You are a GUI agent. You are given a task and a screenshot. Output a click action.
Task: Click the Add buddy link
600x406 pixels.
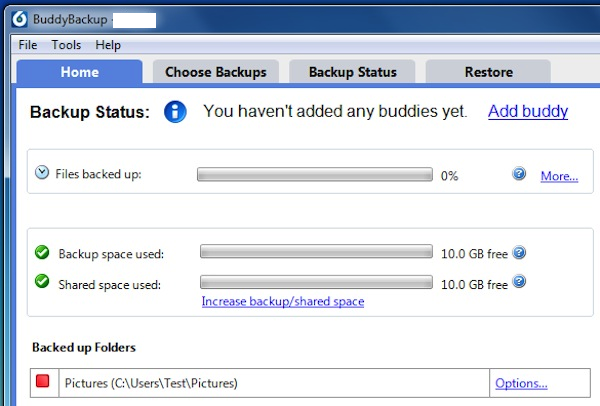pyautogui.click(x=528, y=111)
